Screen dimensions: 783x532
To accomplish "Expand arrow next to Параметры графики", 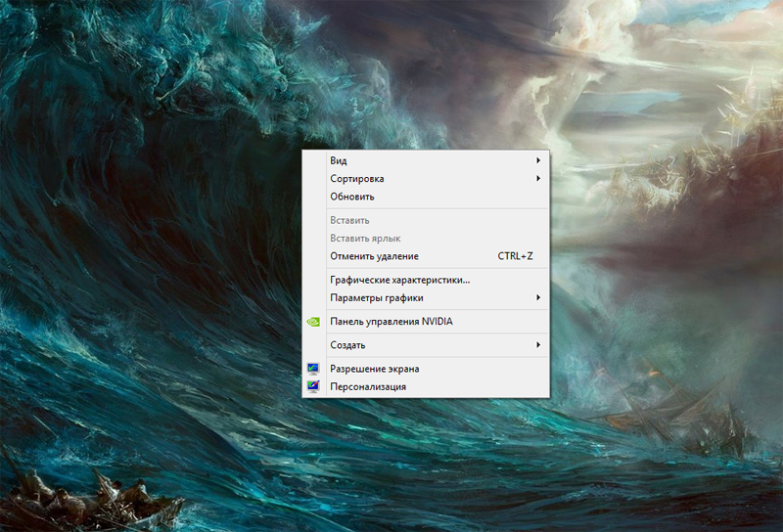I will click(x=538, y=297).
